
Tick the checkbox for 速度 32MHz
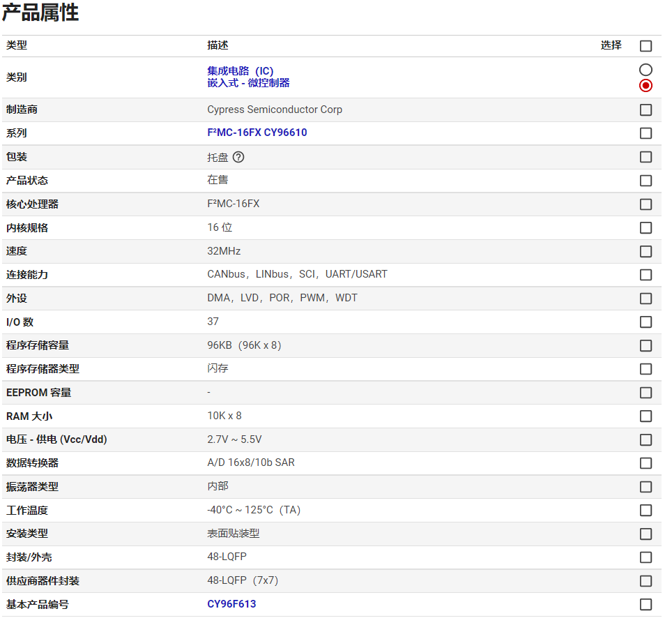tap(646, 251)
